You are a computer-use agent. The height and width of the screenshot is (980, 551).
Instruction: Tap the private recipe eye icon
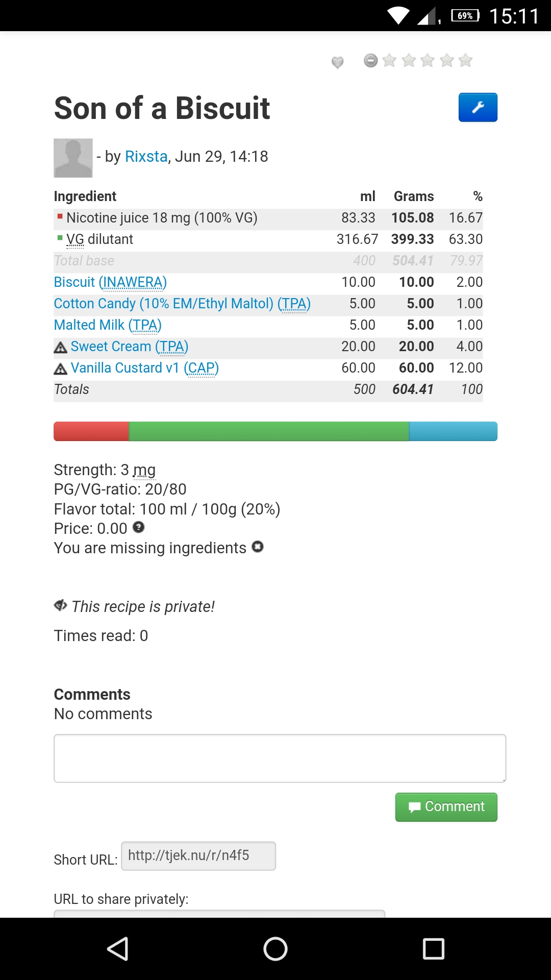click(61, 605)
